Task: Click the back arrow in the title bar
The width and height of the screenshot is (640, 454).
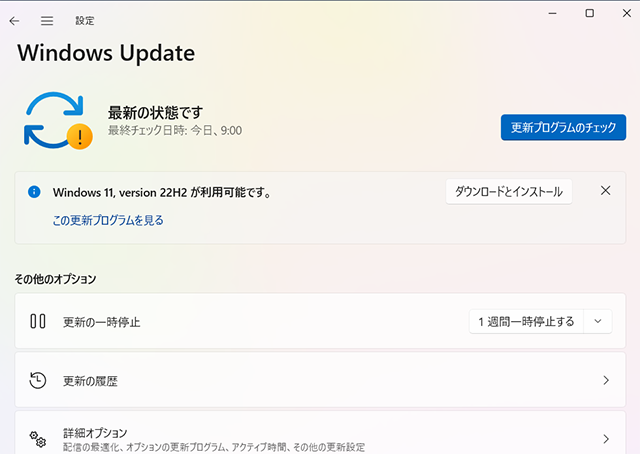Action: [14, 21]
